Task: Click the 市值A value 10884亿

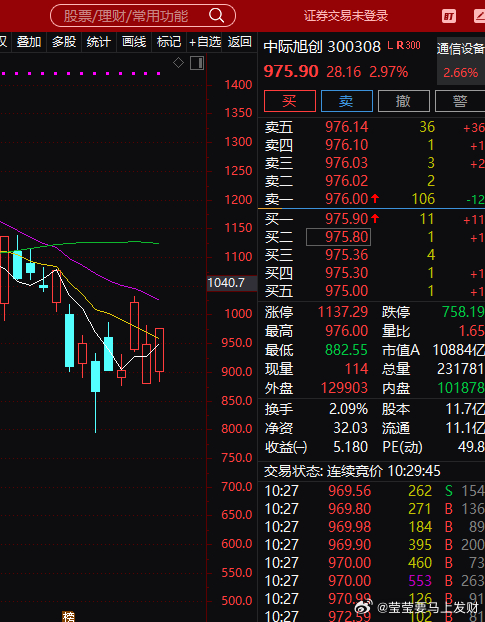Action: click(458, 350)
